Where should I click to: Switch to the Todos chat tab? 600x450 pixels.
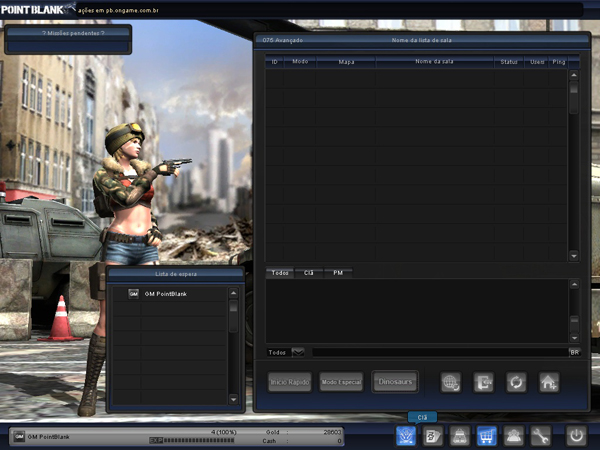[x=280, y=273]
